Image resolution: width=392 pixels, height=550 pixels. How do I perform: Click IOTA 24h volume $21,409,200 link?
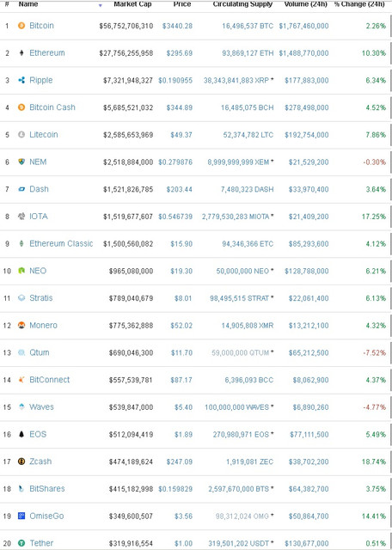(309, 217)
